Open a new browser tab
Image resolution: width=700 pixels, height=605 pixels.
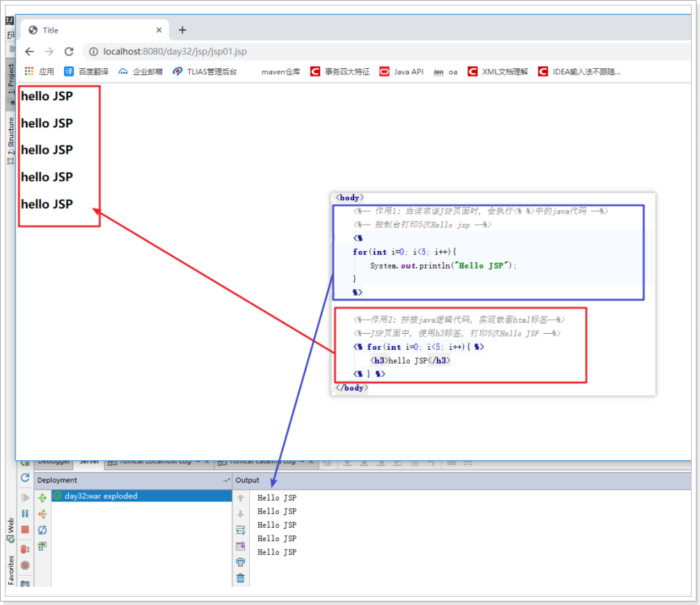coord(182,30)
